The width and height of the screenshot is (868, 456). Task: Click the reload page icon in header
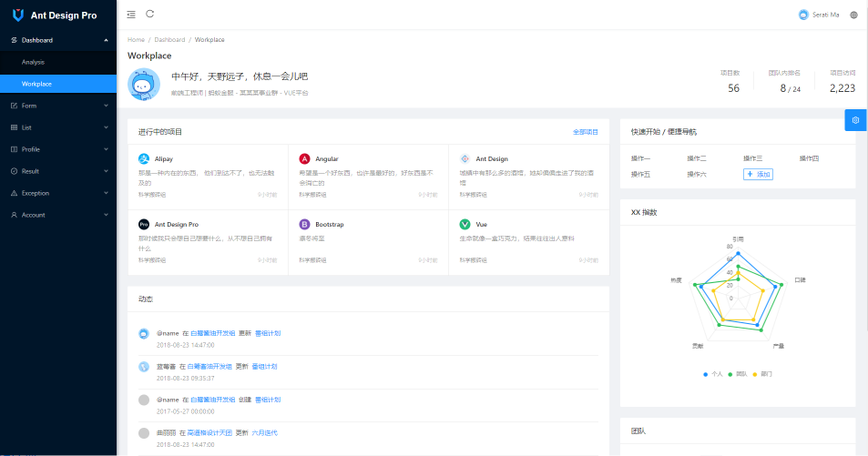click(150, 14)
